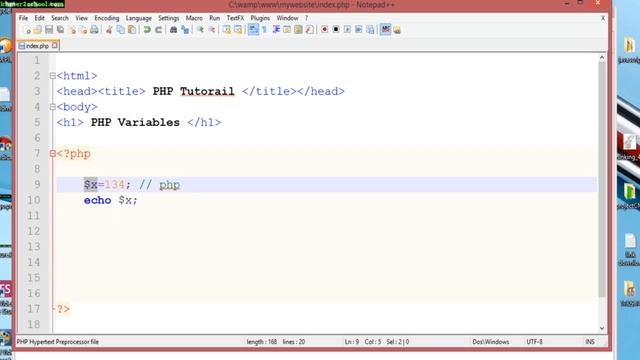Open the Plugins menu
The height and width of the screenshot is (360, 640).
coord(260,18)
